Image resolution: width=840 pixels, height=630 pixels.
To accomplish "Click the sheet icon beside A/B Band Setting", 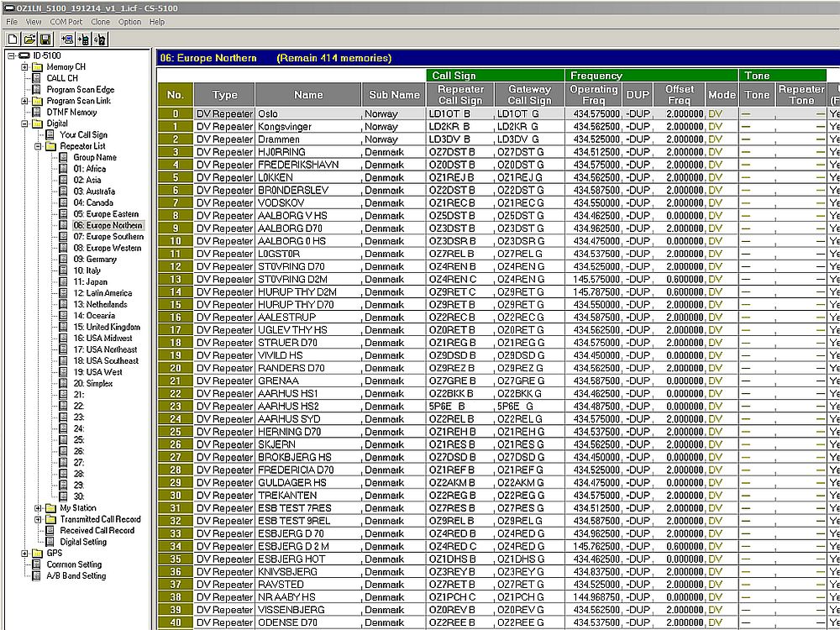I will (37, 576).
